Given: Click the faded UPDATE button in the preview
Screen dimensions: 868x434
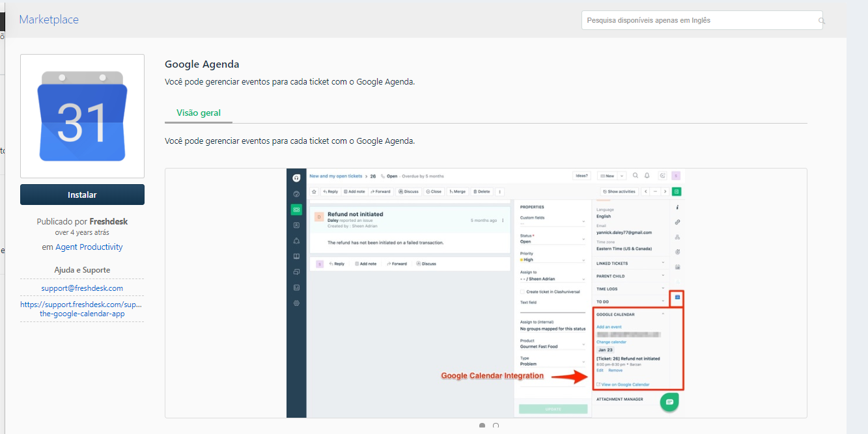Looking at the screenshot, I should (x=553, y=409).
